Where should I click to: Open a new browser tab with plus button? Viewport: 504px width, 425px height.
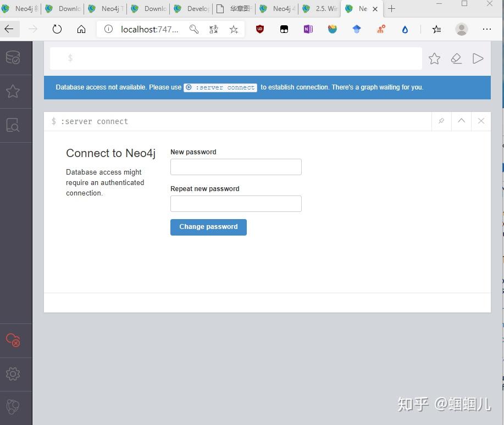(391, 9)
